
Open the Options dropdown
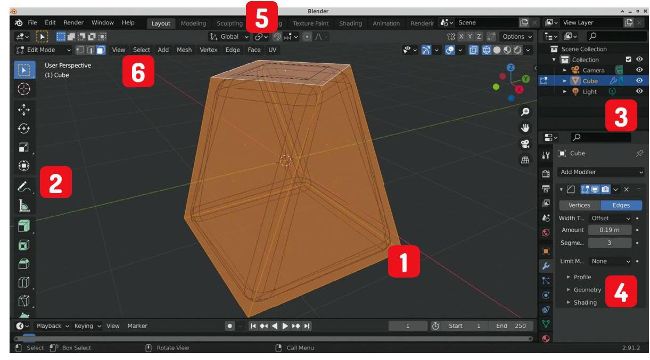(x=517, y=37)
